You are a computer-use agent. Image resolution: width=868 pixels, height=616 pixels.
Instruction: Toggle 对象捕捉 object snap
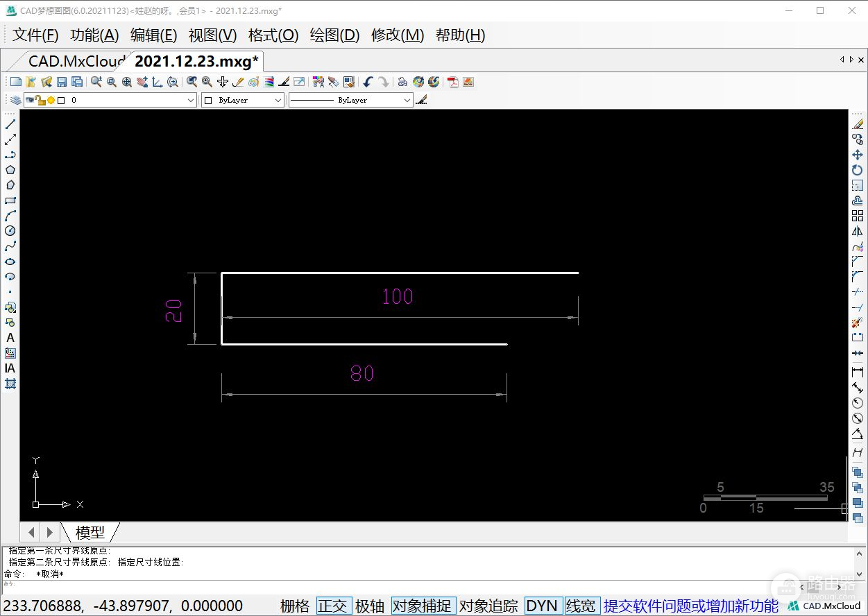pos(423,606)
